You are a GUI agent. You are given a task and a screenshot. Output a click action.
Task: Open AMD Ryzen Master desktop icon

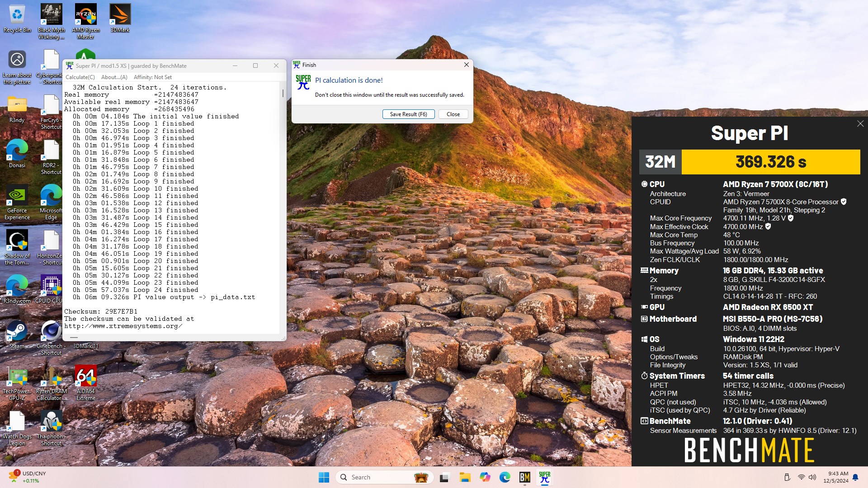click(x=85, y=21)
